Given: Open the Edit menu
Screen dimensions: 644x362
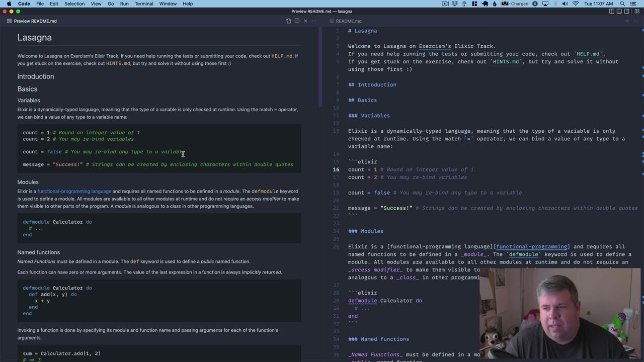Looking at the screenshot, I should pyautogui.click(x=54, y=4).
